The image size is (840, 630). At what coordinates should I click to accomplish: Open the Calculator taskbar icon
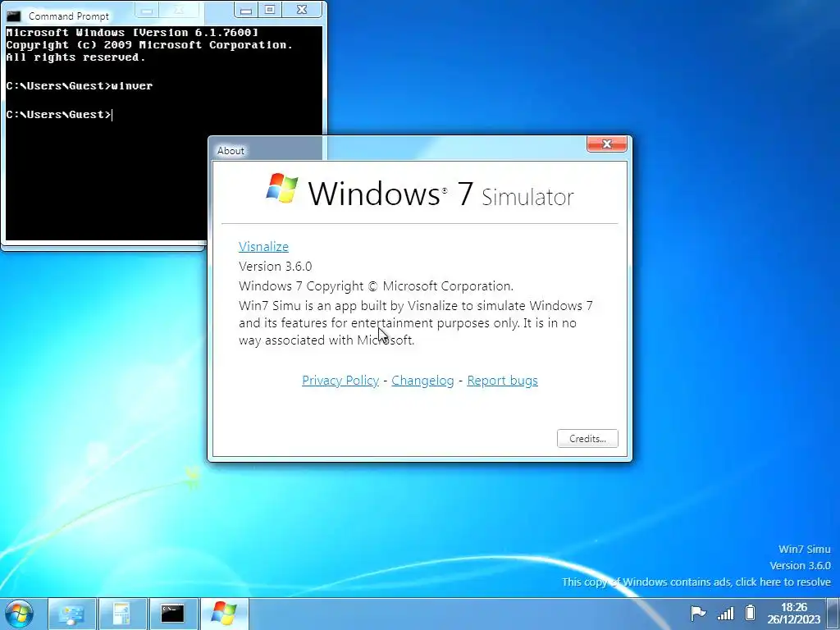pyautogui.click(x=122, y=614)
